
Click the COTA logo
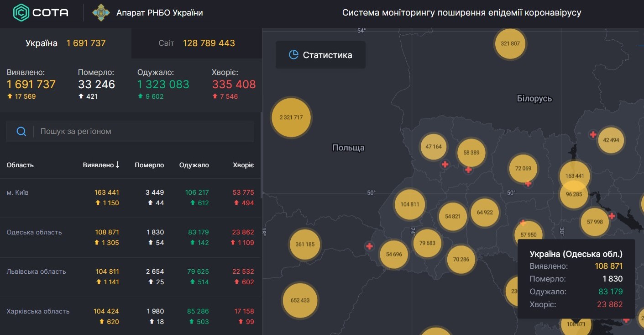click(41, 12)
